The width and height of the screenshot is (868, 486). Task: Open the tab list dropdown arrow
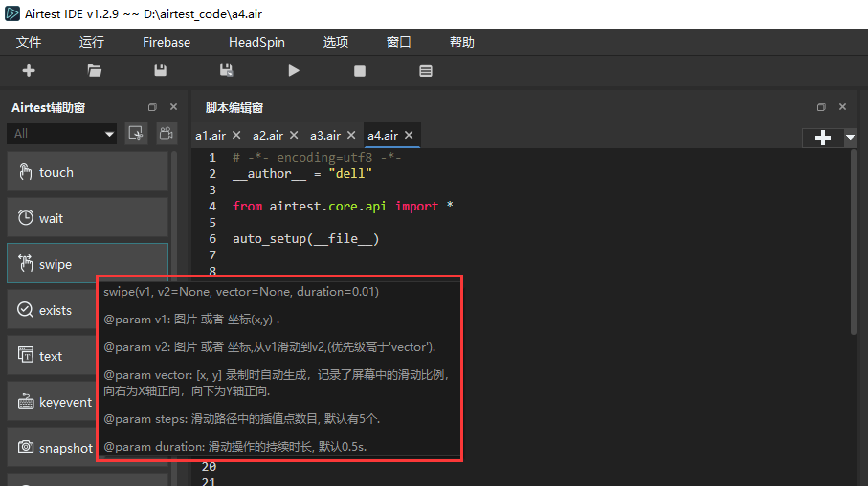[x=850, y=137]
